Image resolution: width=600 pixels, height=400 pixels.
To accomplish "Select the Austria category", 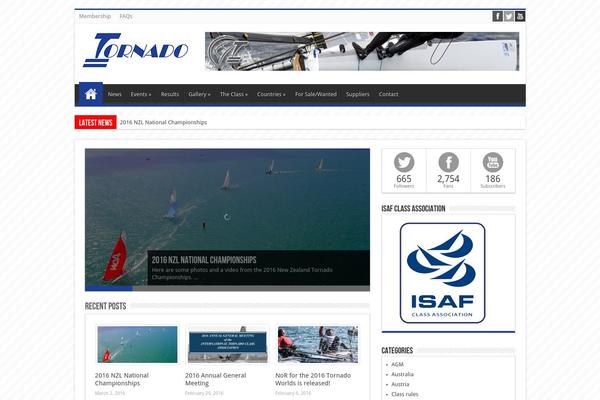I will tap(400, 384).
